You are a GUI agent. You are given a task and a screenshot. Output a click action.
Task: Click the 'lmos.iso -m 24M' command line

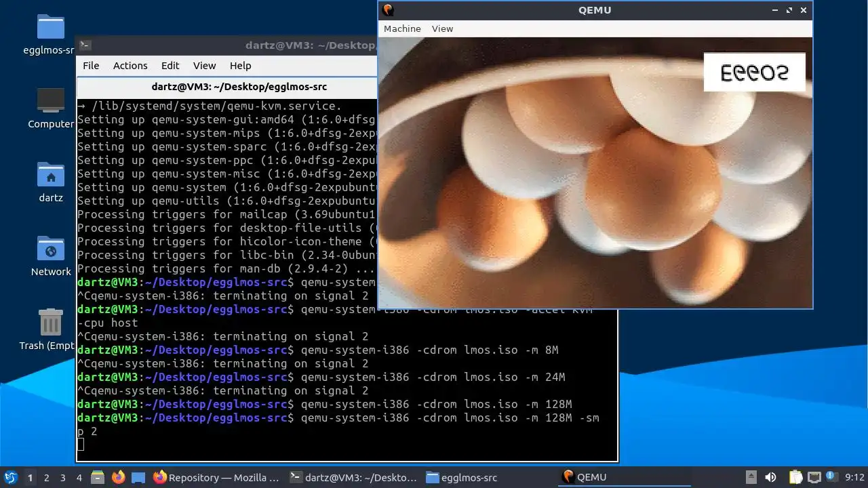point(321,377)
